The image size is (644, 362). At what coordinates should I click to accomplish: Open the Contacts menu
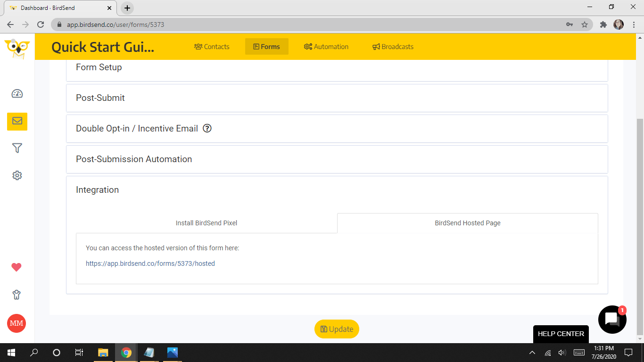click(x=212, y=47)
